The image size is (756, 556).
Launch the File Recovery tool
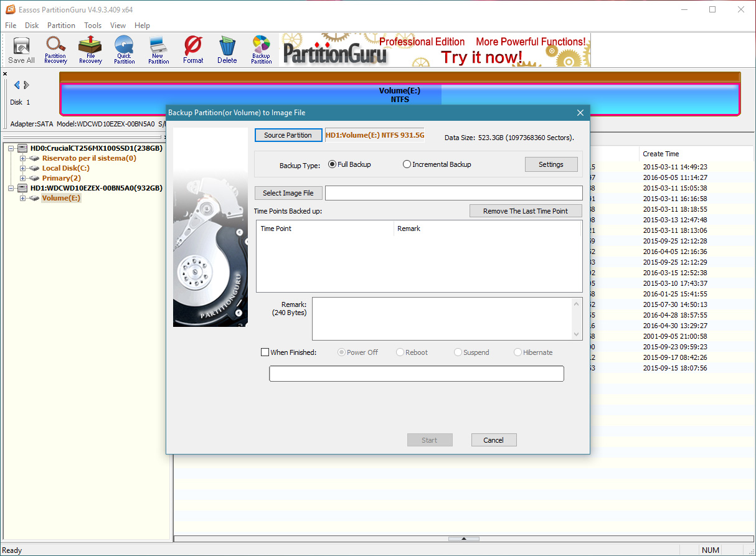point(90,50)
